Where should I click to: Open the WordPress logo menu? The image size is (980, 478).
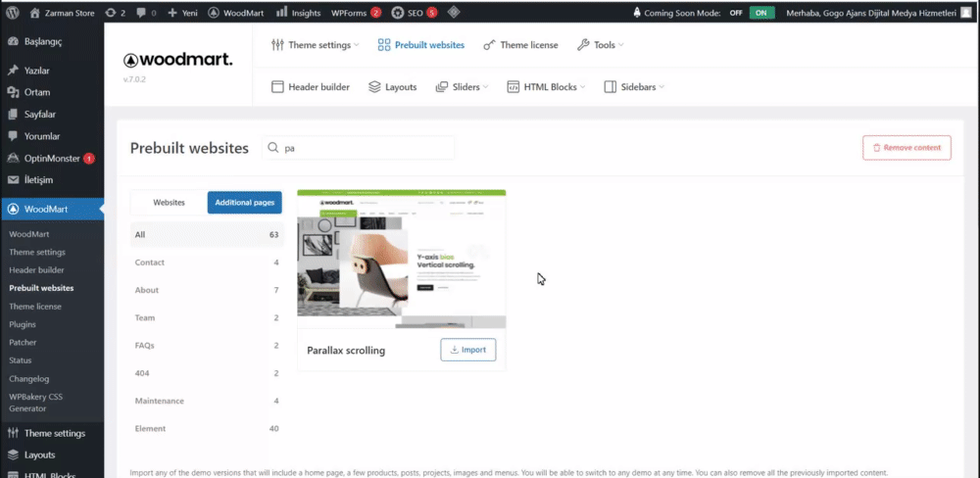coord(14,13)
